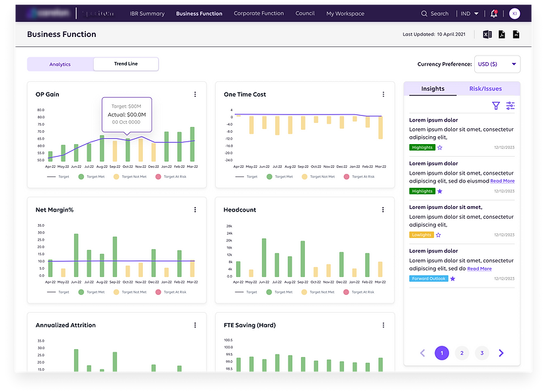Click Read More in Forward Outlook insight
The width and height of the screenshot is (547, 392).
480,268
